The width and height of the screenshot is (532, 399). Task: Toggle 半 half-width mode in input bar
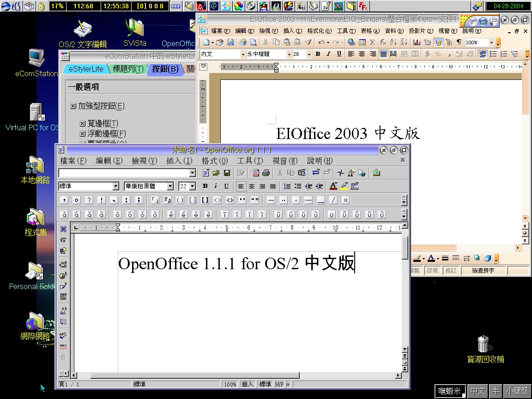point(496,391)
